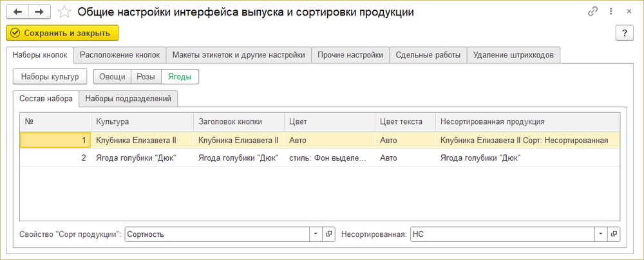The image size is (644, 260).
Task: Go back with the left arrow button
Action: point(17,12)
